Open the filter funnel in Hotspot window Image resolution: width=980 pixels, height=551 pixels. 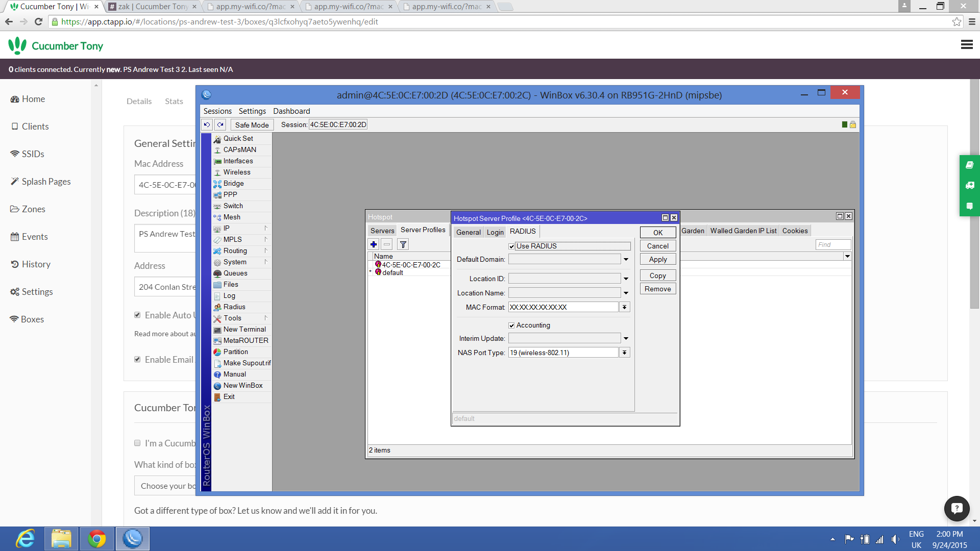(403, 244)
